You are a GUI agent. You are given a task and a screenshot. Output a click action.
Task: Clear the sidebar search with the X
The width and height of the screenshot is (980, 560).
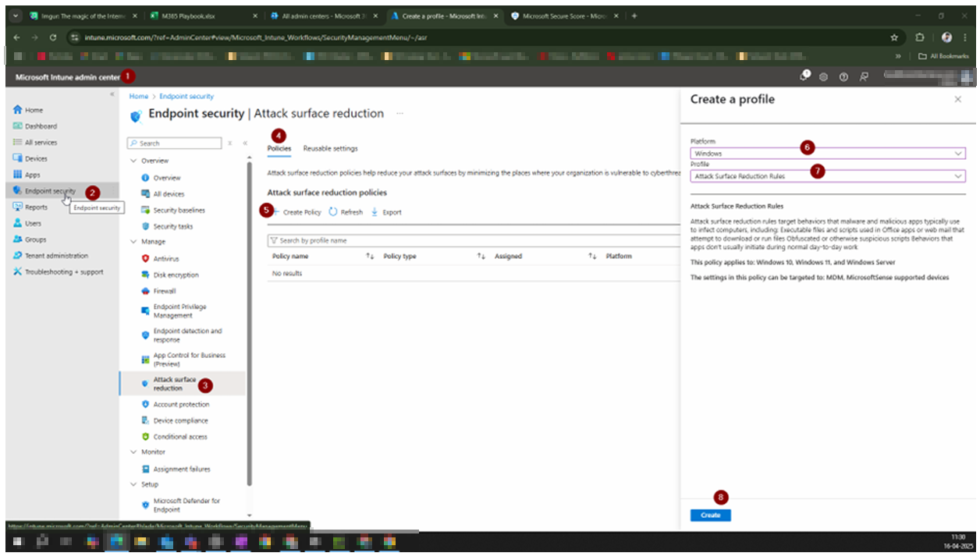pos(230,144)
